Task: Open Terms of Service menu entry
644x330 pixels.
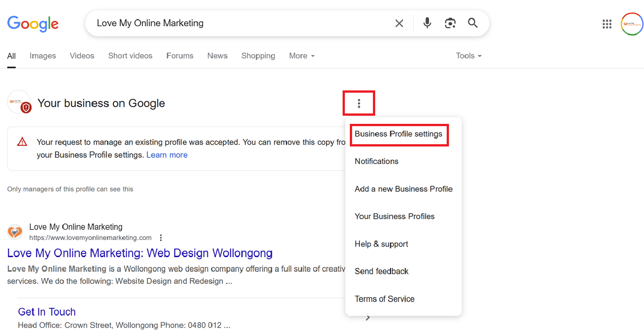Action: point(385,299)
